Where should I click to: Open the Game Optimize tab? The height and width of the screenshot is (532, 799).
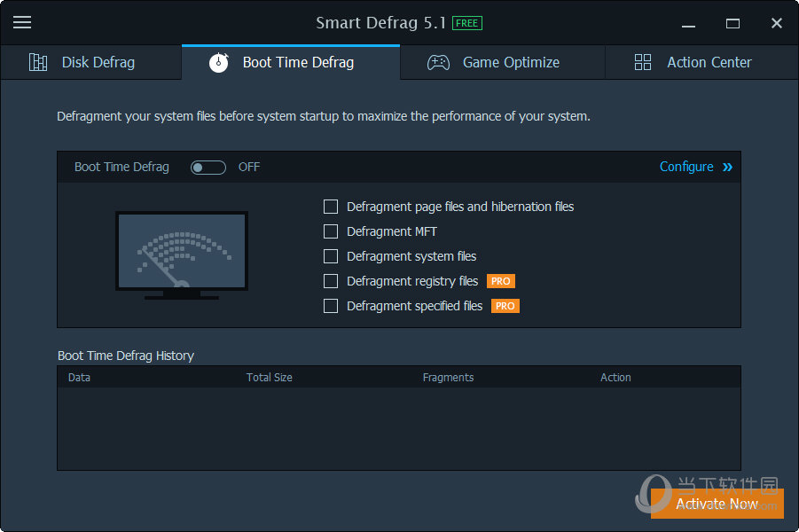[x=503, y=62]
